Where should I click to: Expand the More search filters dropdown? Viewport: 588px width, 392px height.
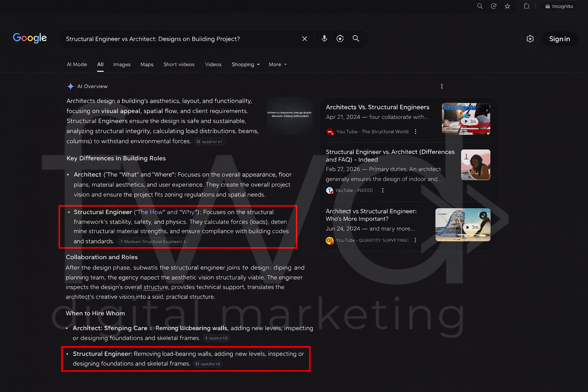(x=278, y=64)
